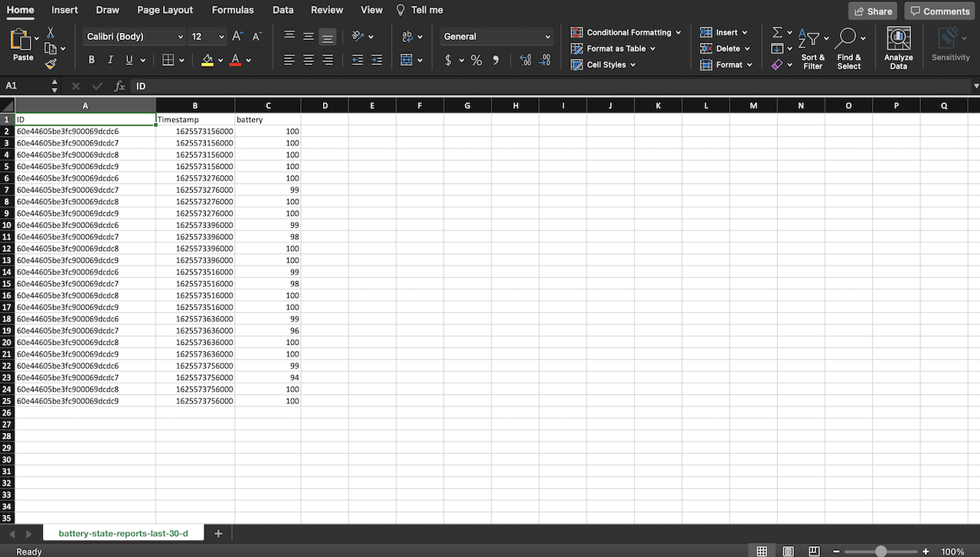Click the increase decimal icon
The height and width of the screenshot is (557, 980).
pyautogui.click(x=525, y=60)
